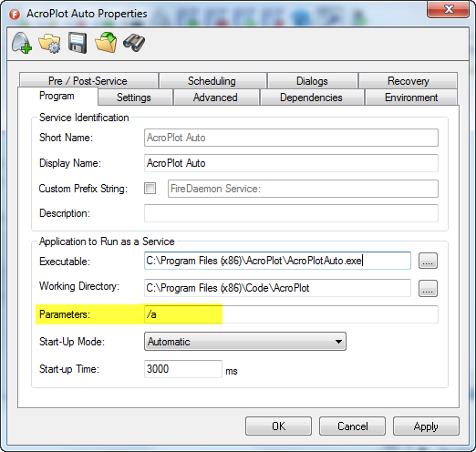
Task: Open the Environment tab
Action: click(x=411, y=98)
